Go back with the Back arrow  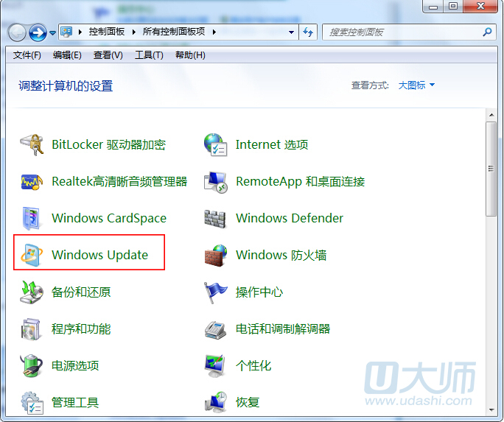(17, 32)
